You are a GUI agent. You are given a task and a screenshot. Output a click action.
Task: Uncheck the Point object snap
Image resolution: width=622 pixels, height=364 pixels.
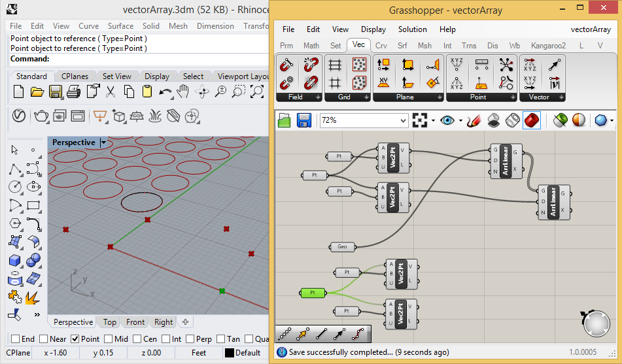(75, 339)
